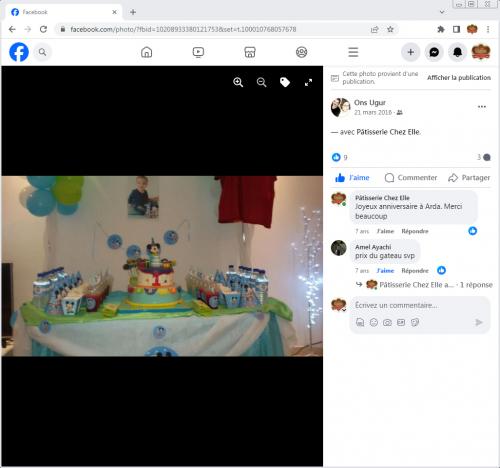500x468 pixels.
Task: Open Amel Ayachi profile name
Action: click(373, 247)
